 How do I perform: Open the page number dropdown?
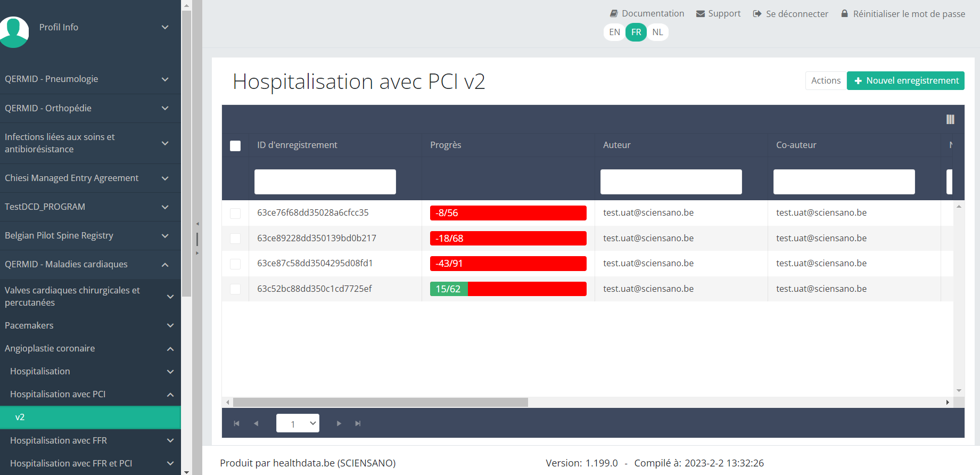click(x=298, y=423)
